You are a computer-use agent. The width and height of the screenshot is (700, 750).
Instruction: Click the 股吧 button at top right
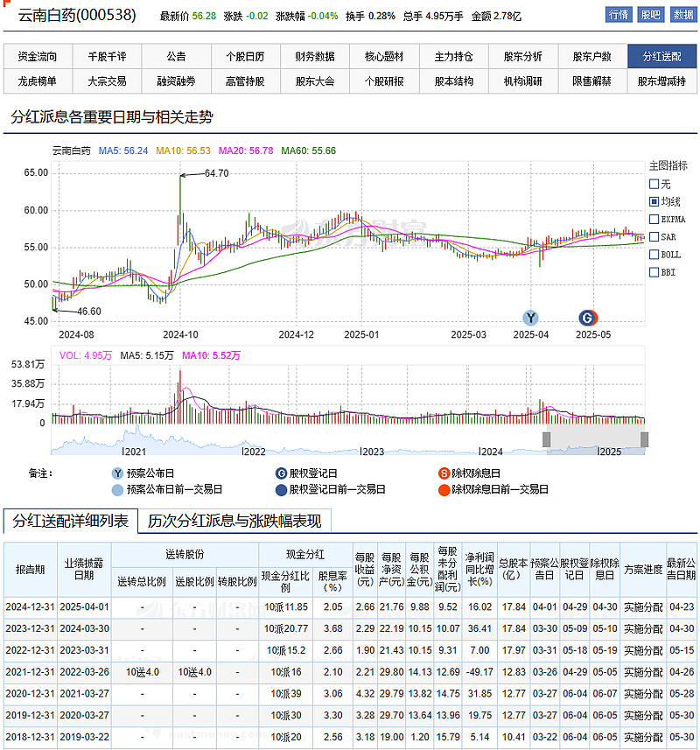point(650,15)
